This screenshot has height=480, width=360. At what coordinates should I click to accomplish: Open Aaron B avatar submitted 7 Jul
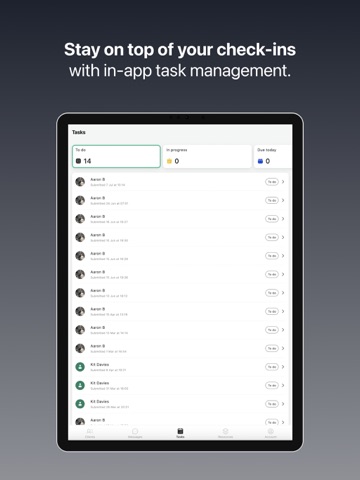click(x=80, y=182)
